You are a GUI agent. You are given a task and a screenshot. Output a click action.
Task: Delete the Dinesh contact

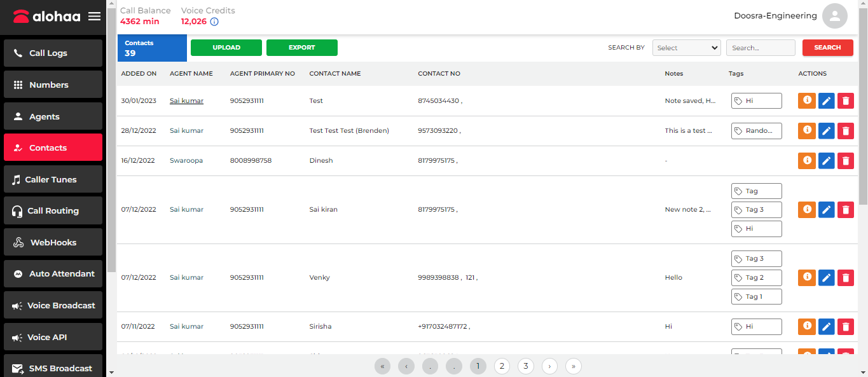(846, 160)
